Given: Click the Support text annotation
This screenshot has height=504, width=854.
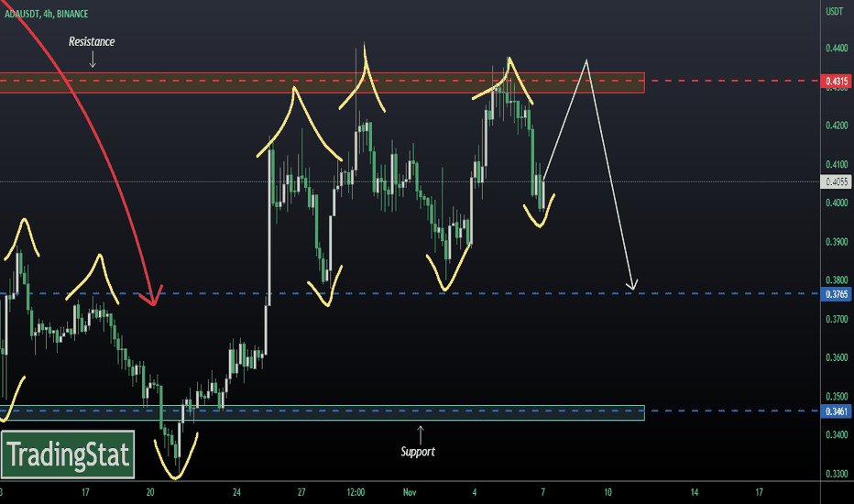Looking at the screenshot, I should [x=418, y=451].
